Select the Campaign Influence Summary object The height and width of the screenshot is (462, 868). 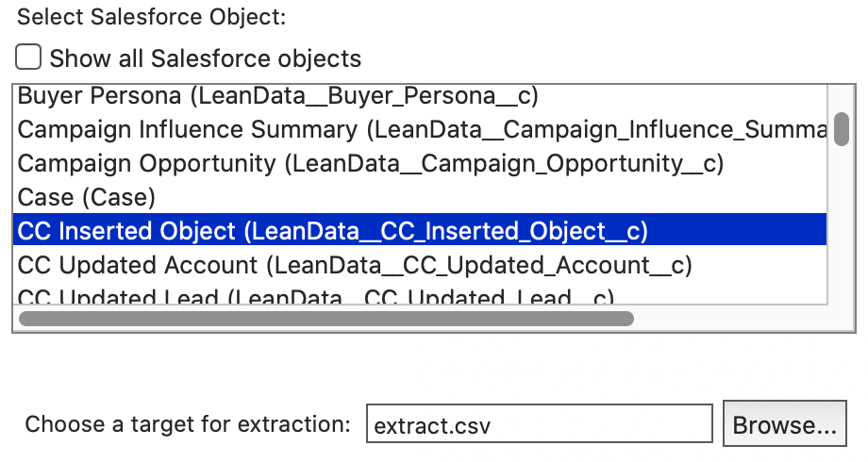point(422,129)
